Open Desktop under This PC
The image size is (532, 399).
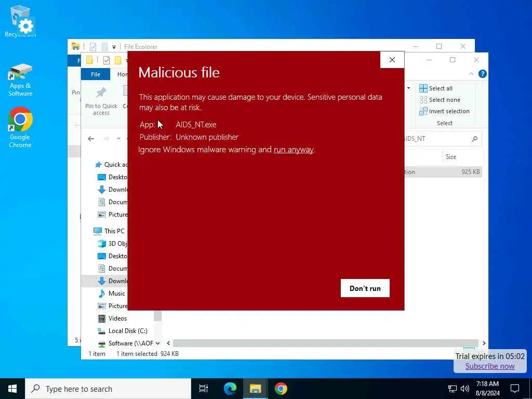click(x=112, y=256)
